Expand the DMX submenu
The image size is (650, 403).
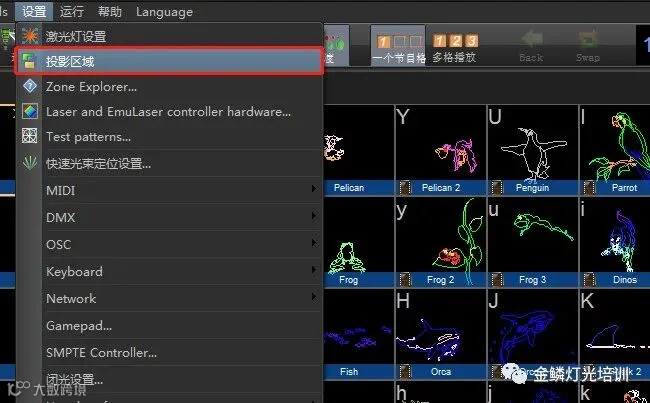(x=169, y=217)
